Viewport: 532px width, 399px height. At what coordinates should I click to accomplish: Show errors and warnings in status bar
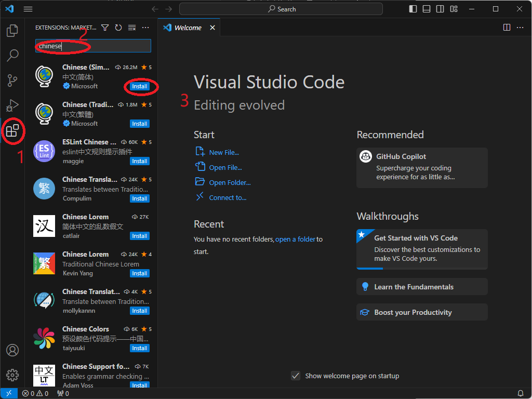35,394
